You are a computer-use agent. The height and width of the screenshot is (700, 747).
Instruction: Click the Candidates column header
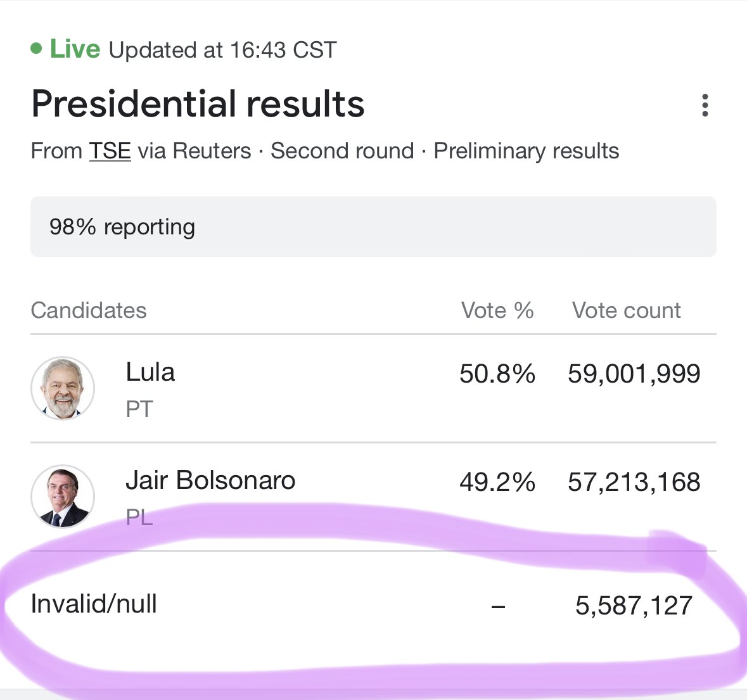[x=89, y=310]
